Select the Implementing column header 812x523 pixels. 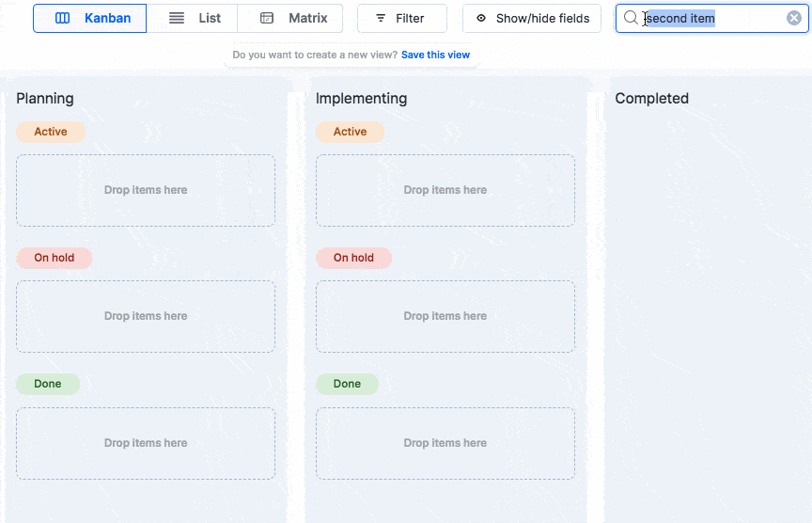click(361, 99)
